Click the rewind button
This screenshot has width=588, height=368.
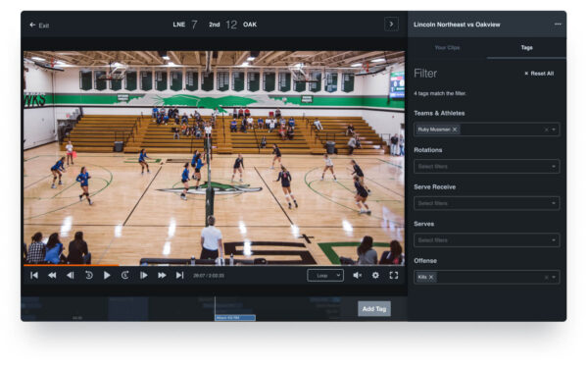(x=52, y=275)
